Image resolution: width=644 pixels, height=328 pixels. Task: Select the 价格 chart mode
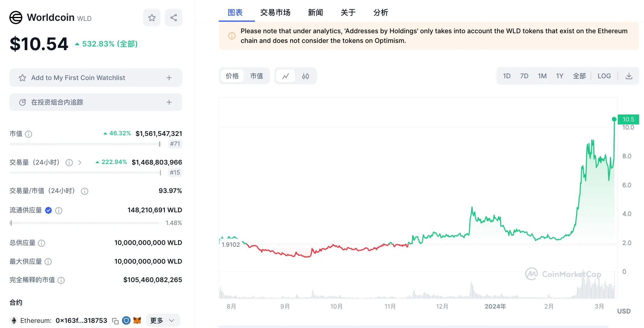coord(232,76)
